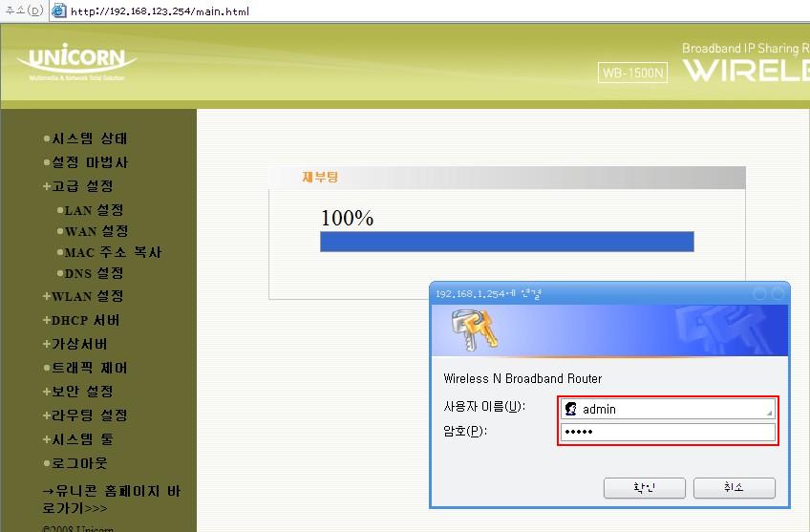
Task: Expand the WLAN 설정 section
Action: click(83, 296)
